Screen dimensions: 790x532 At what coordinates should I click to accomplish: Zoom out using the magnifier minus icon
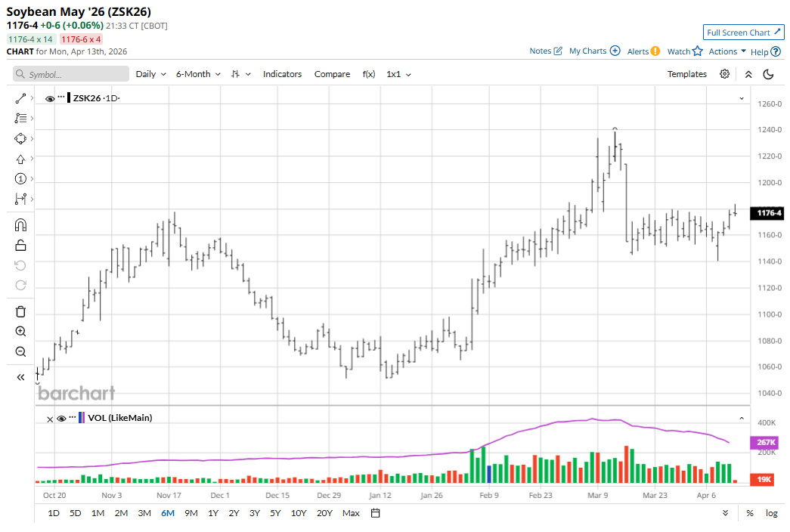[x=20, y=351]
